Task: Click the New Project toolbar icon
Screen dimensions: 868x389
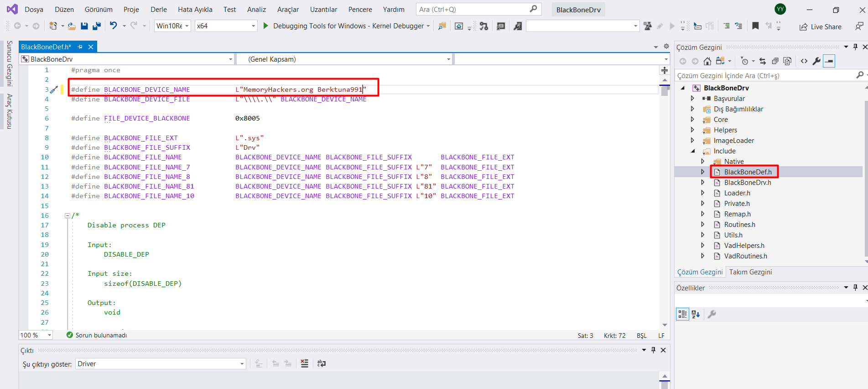Action: [53, 26]
